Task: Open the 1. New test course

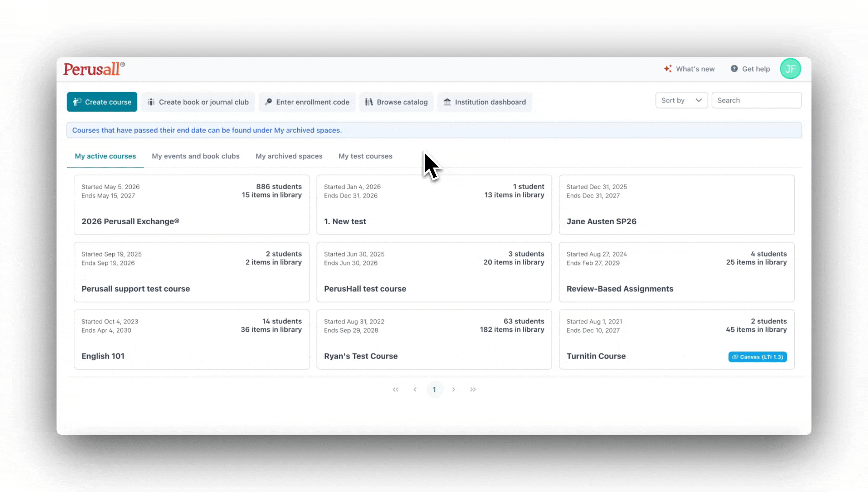Action: 434,205
